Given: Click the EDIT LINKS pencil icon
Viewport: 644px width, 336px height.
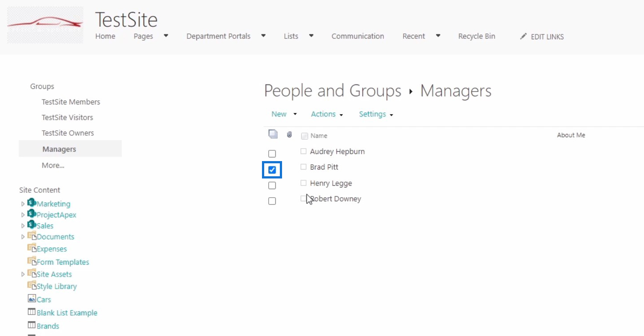Looking at the screenshot, I should [524, 37].
